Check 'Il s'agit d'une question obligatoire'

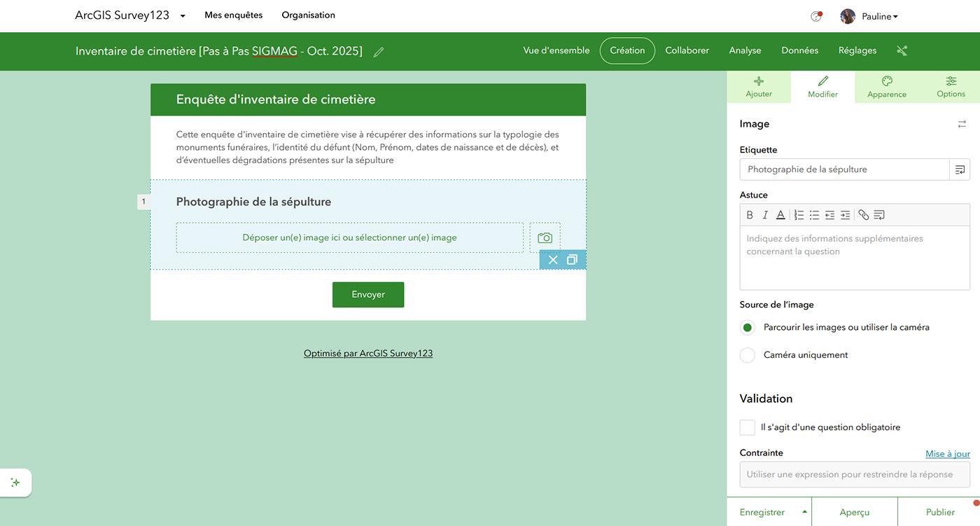(748, 427)
